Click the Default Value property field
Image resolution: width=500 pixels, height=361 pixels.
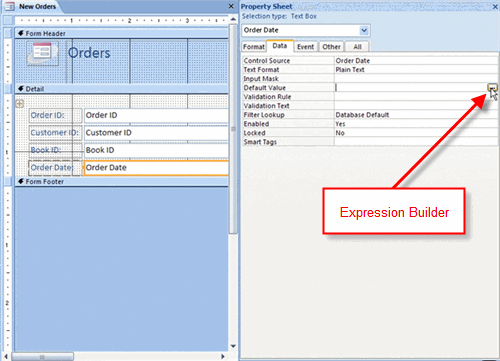(x=411, y=88)
